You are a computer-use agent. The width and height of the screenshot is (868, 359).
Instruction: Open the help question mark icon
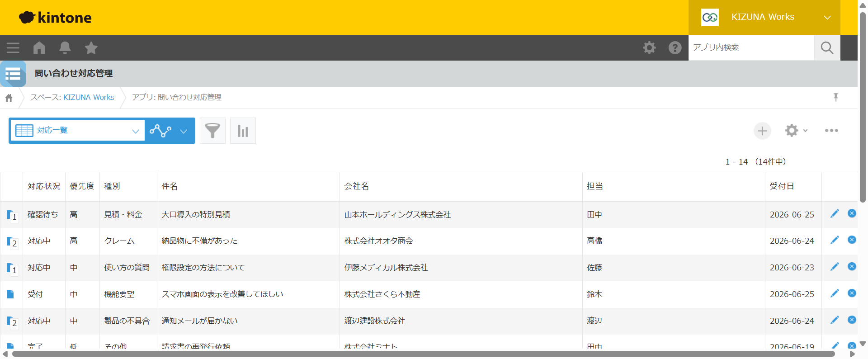675,47
